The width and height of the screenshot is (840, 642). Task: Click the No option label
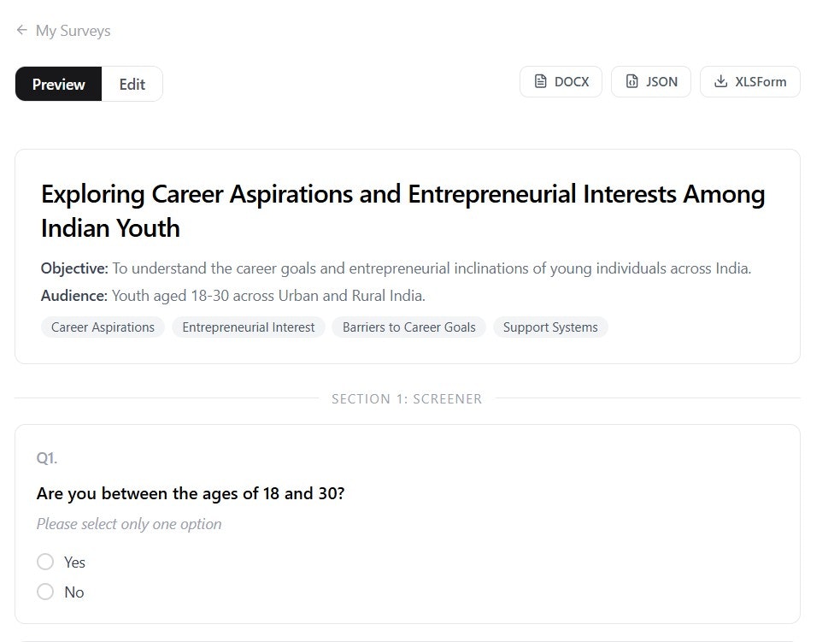[x=74, y=592]
